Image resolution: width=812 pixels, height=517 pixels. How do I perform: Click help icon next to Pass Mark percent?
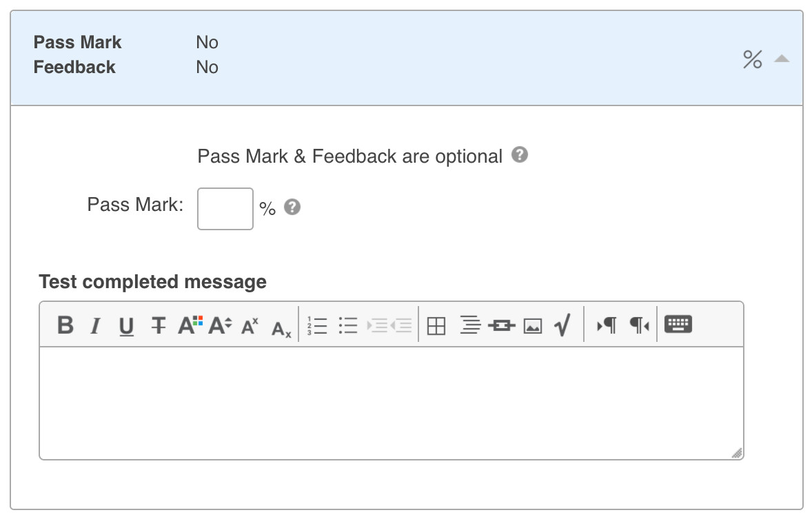point(292,207)
